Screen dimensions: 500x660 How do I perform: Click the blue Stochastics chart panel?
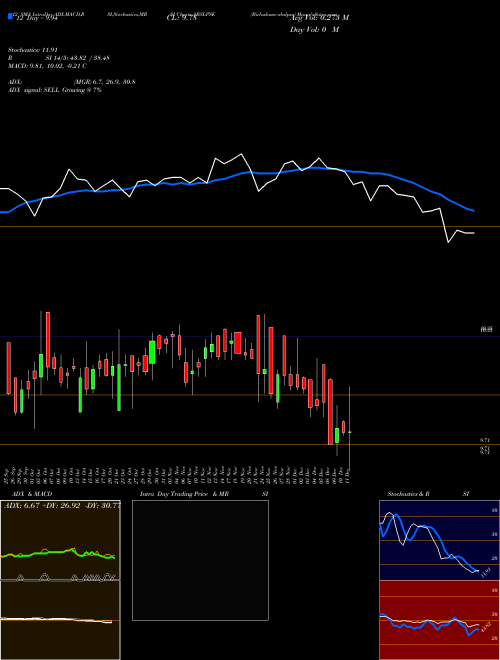[x=439, y=540]
